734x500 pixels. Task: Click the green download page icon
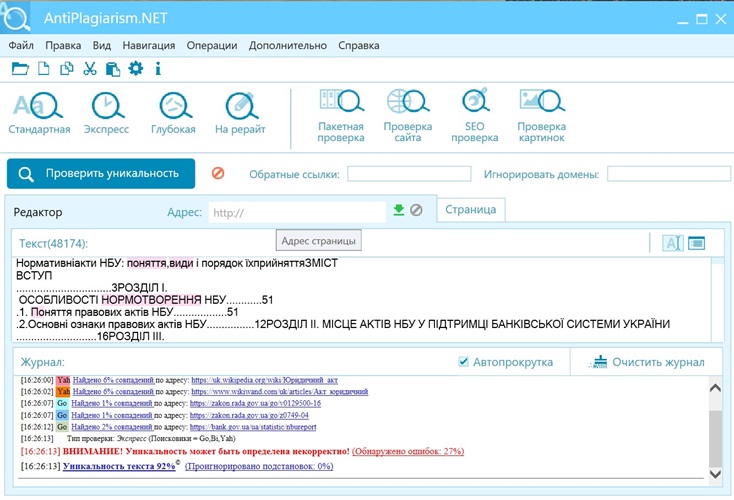(x=398, y=210)
